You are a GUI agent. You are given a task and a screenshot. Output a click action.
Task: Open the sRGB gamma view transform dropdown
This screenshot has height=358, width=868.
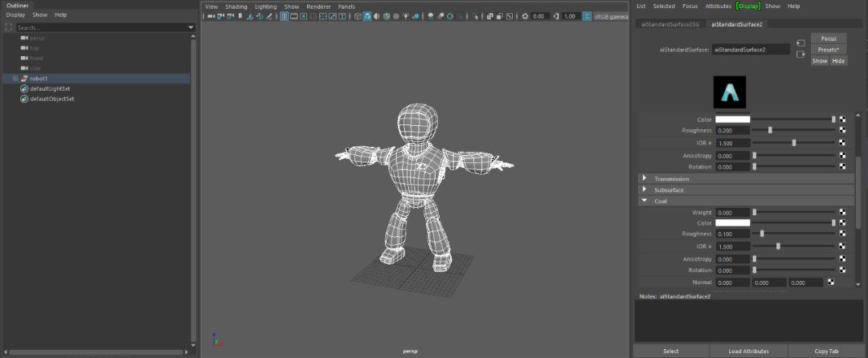click(612, 17)
